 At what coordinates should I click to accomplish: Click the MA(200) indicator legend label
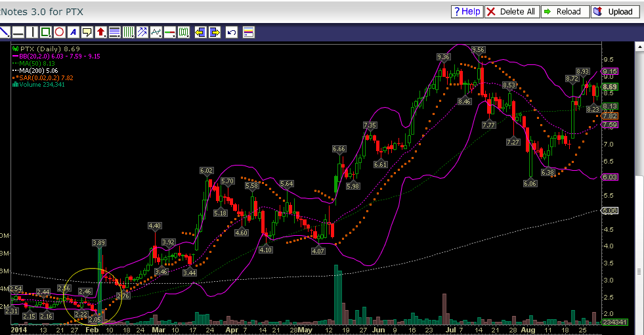(33, 70)
